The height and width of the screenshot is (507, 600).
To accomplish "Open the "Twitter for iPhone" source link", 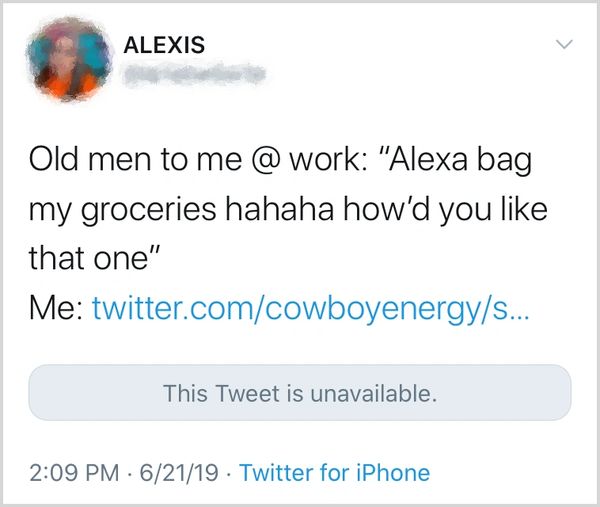I will click(335, 472).
